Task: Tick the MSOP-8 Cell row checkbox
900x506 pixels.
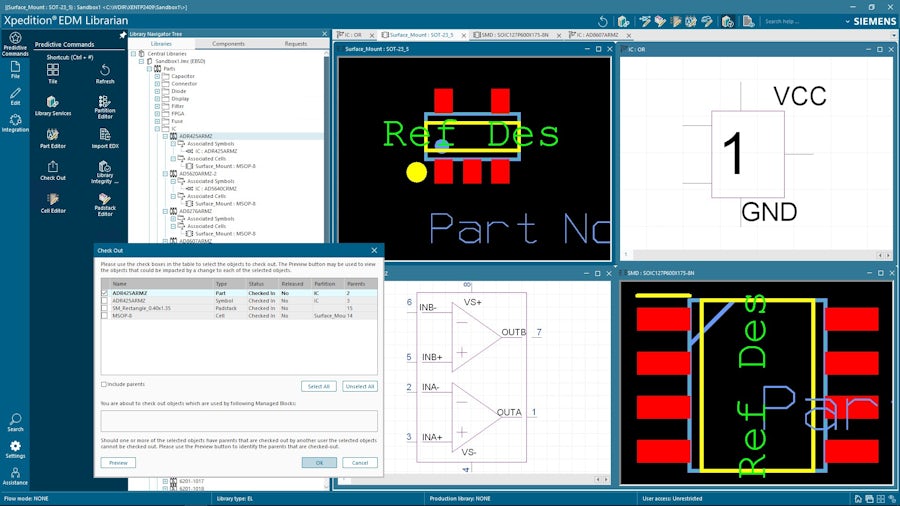Action: click(104, 316)
